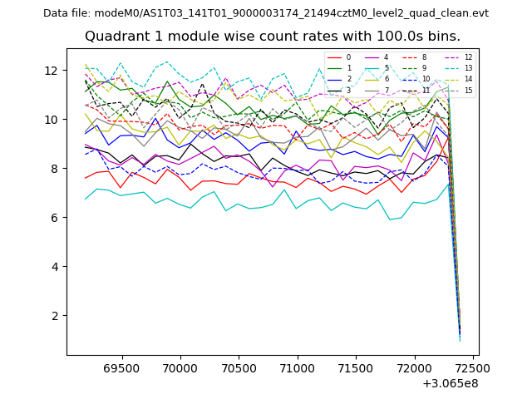Select the blue line legend marker for module 2
Screen dimensions: 532x399
[x=333, y=79]
